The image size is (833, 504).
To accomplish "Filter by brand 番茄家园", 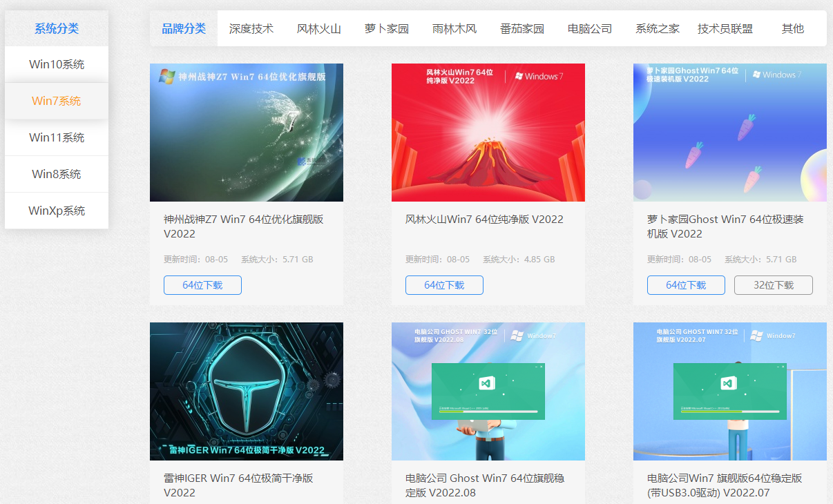I will click(x=522, y=28).
